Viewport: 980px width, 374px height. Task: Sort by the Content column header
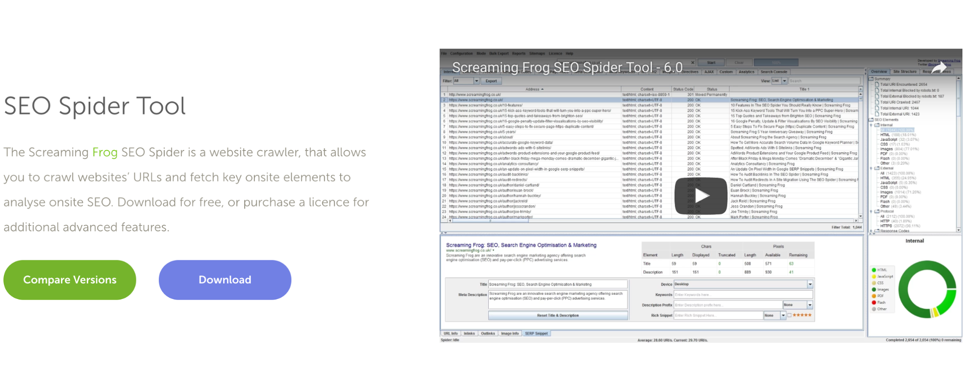pos(647,89)
